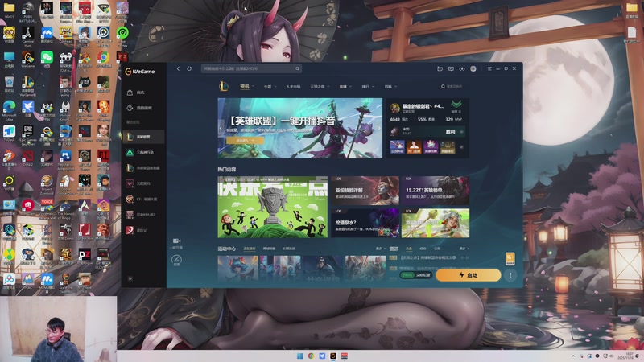Click the green latency pill beside the launch button
Viewport: 644px width, 362px height.
click(407, 275)
